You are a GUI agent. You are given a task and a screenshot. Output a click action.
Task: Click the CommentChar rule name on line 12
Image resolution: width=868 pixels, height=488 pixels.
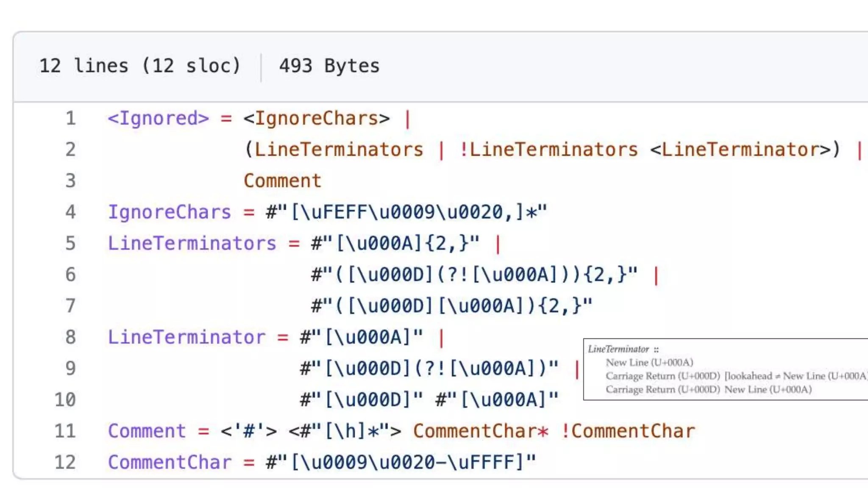tap(170, 462)
